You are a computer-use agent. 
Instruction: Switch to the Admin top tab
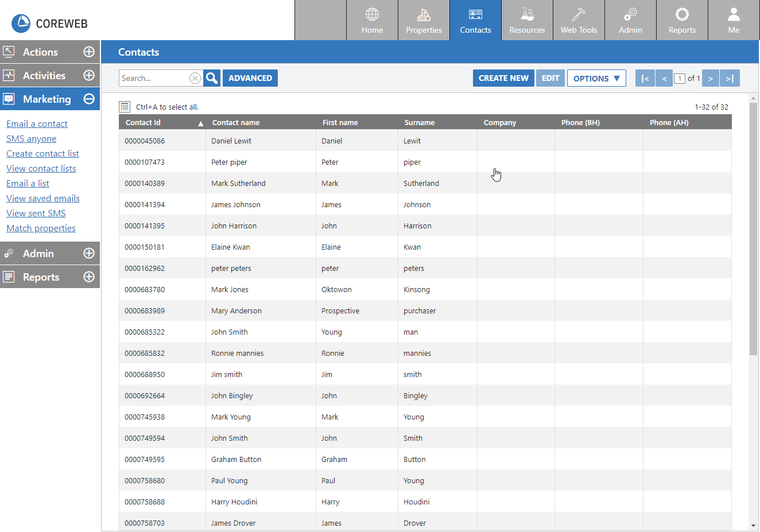tap(630, 21)
